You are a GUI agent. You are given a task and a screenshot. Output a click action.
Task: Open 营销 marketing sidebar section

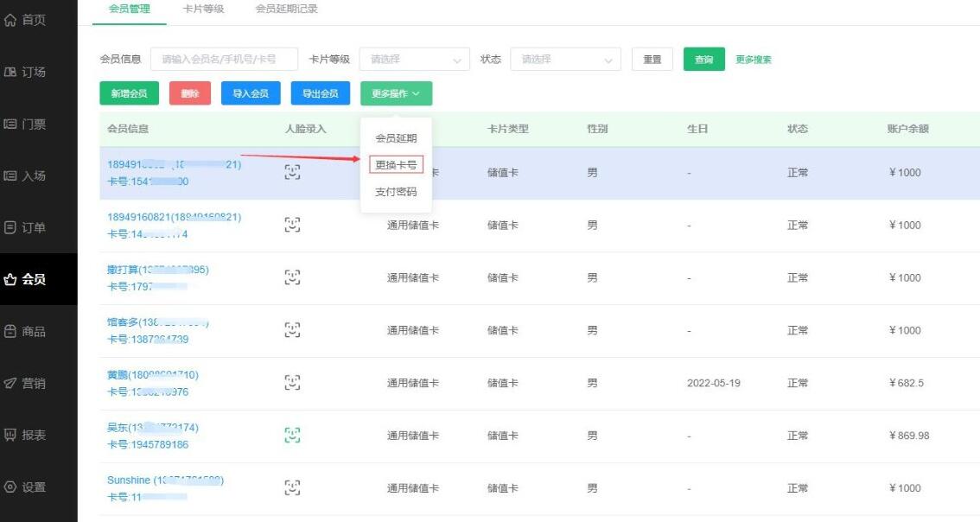[26, 383]
